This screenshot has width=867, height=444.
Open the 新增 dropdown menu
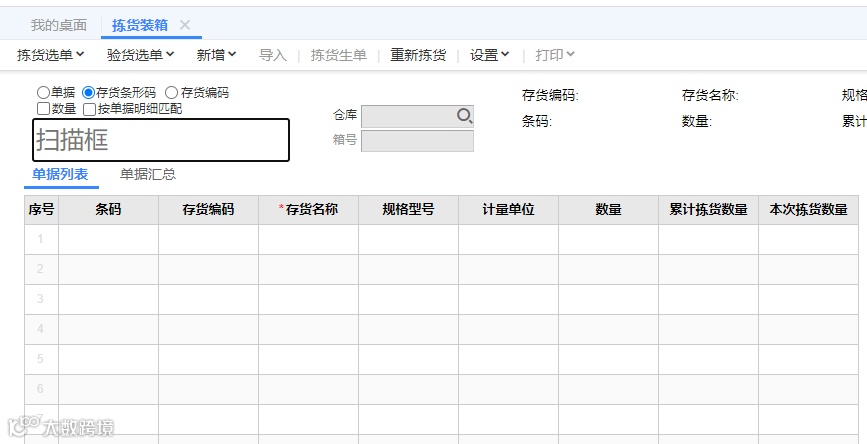pyautogui.click(x=216, y=55)
